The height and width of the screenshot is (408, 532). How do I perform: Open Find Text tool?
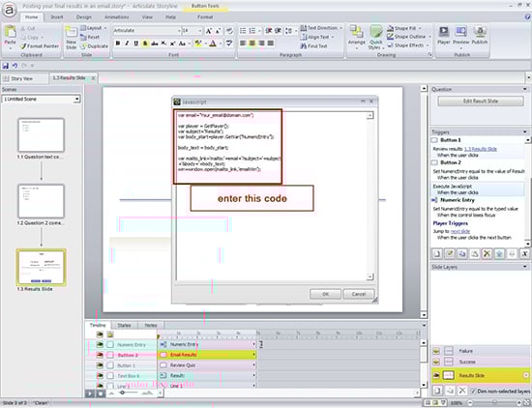click(x=313, y=45)
